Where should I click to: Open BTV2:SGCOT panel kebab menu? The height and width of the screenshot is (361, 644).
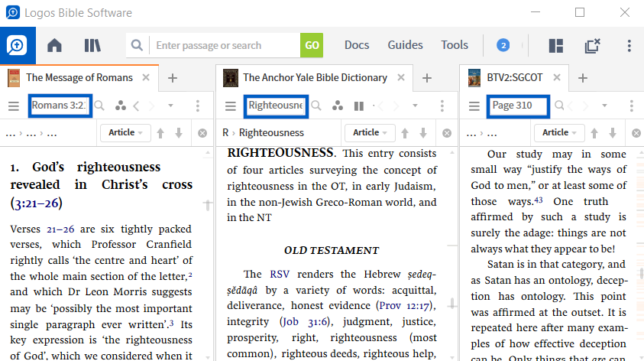click(631, 106)
